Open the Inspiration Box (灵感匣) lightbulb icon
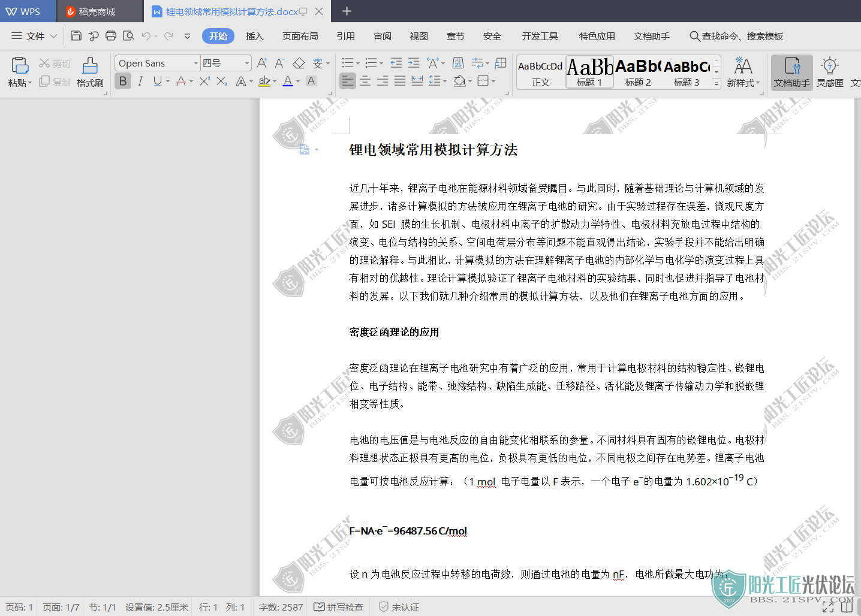 pyautogui.click(x=830, y=72)
